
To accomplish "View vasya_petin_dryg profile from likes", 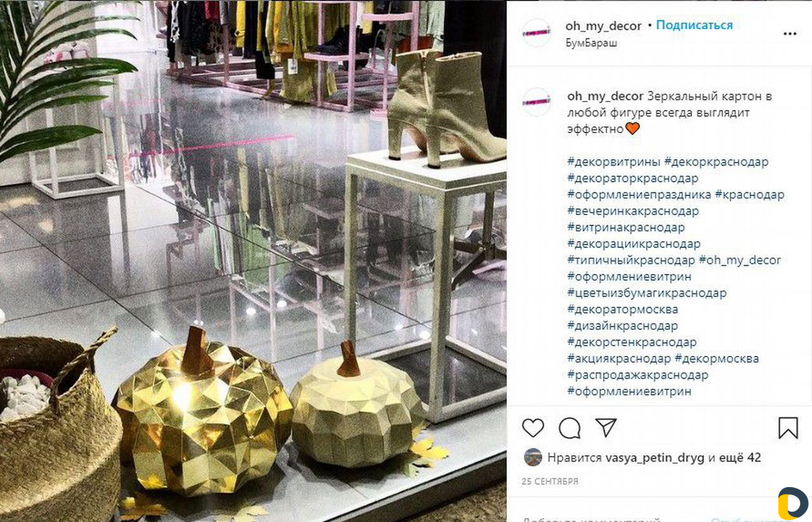I will coord(655,457).
